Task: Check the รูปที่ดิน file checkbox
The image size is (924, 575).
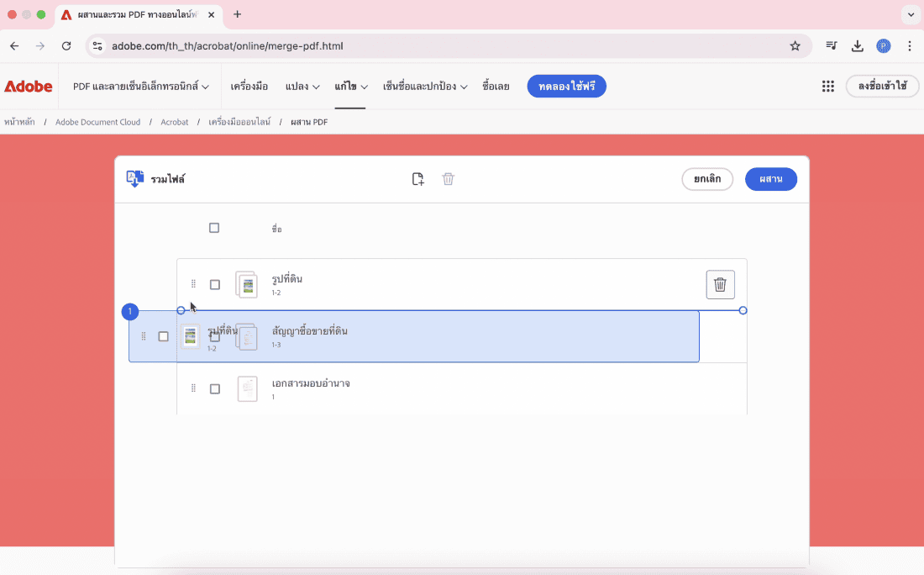Action: coord(215,285)
